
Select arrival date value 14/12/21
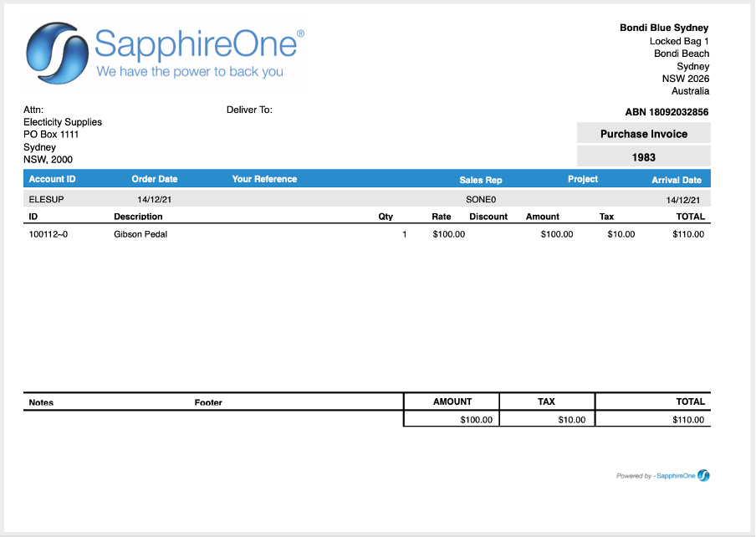coord(683,200)
